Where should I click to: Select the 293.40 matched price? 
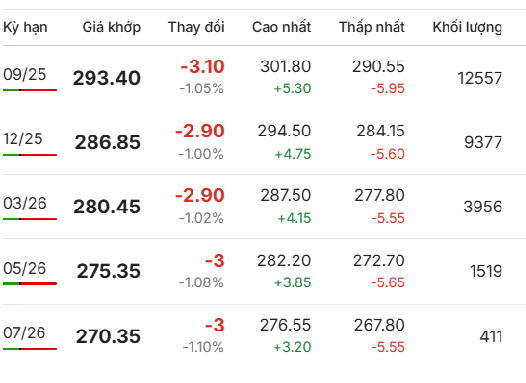[x=107, y=78]
